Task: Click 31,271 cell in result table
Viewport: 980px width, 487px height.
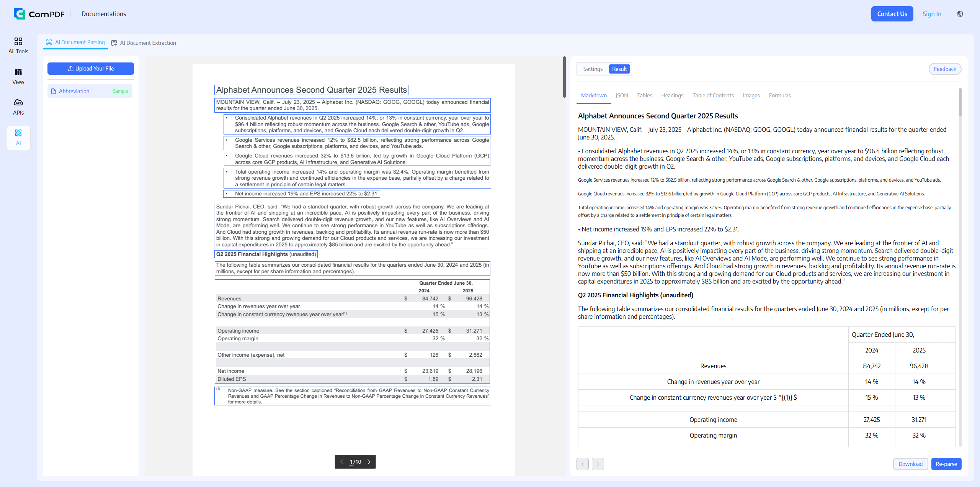Action: 919,420
